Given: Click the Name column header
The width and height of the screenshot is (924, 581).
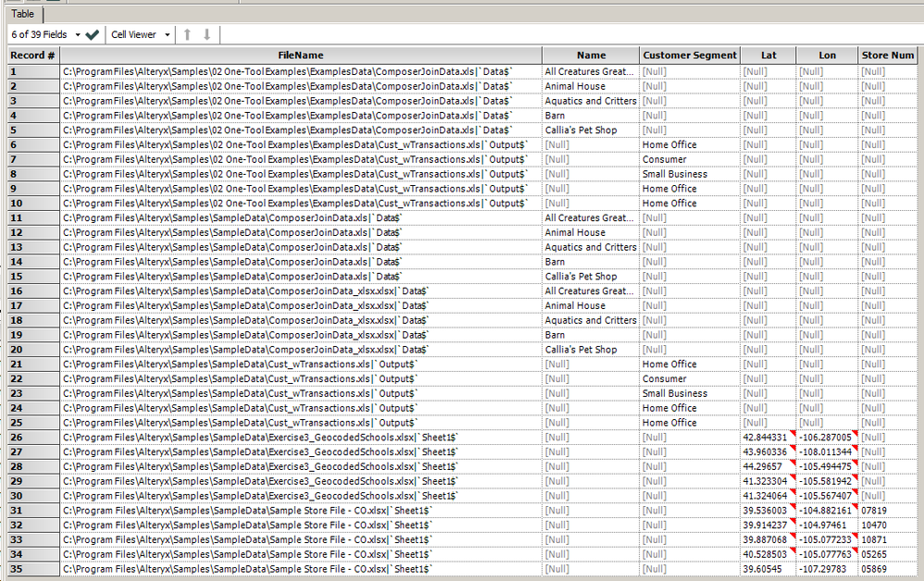Looking at the screenshot, I should click(x=591, y=56).
